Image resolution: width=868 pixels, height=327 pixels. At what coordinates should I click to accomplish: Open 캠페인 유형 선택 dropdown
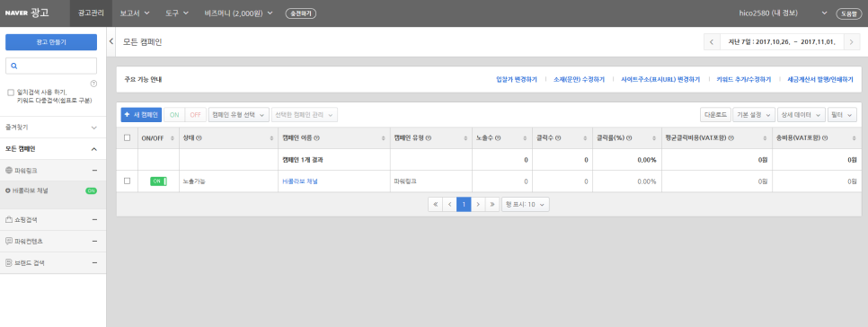tap(239, 115)
